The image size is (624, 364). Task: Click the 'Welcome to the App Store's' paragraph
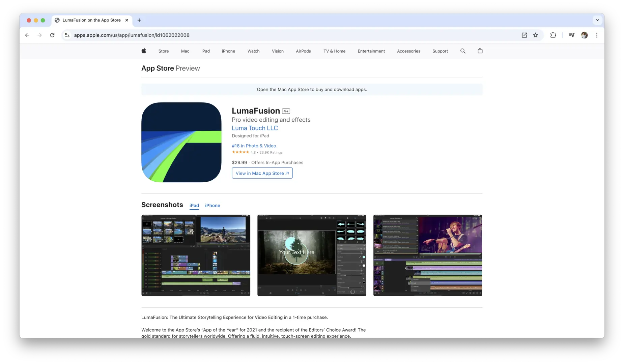coord(254,333)
